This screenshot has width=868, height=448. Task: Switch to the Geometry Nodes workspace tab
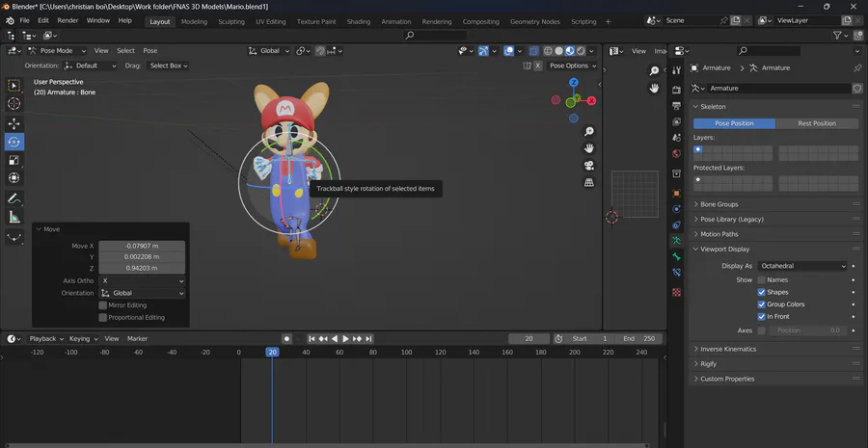[x=534, y=21]
